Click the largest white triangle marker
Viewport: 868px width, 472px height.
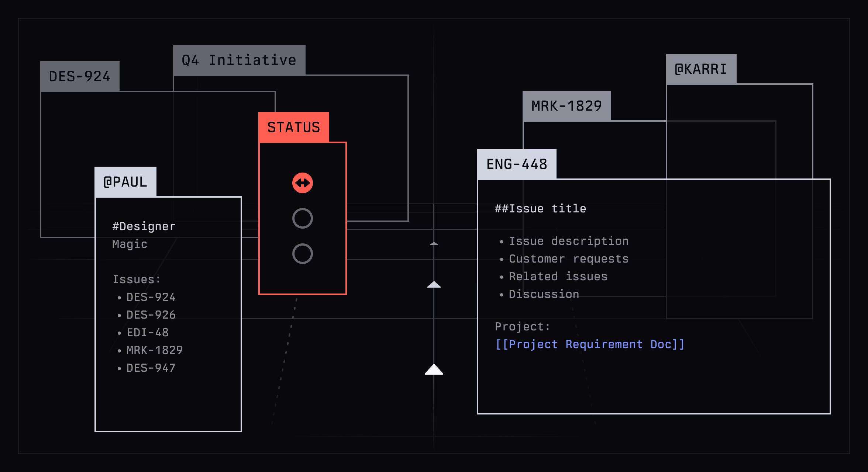point(434,370)
